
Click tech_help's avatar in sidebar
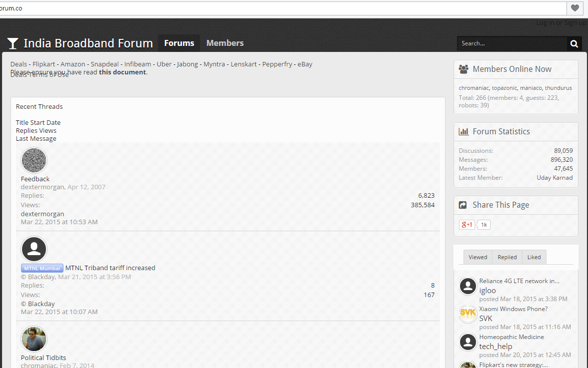[468, 342]
